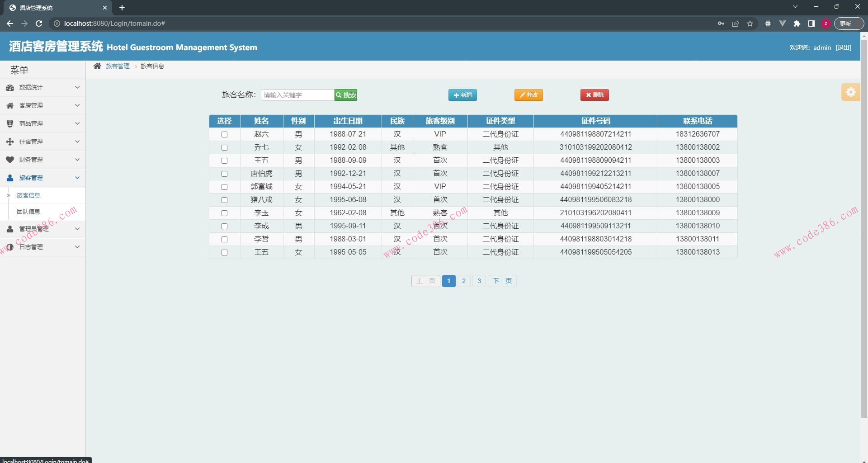Collapse the 旅客管理 menu section
Image resolution: width=868 pixels, height=463 pixels.
pyautogui.click(x=42, y=178)
